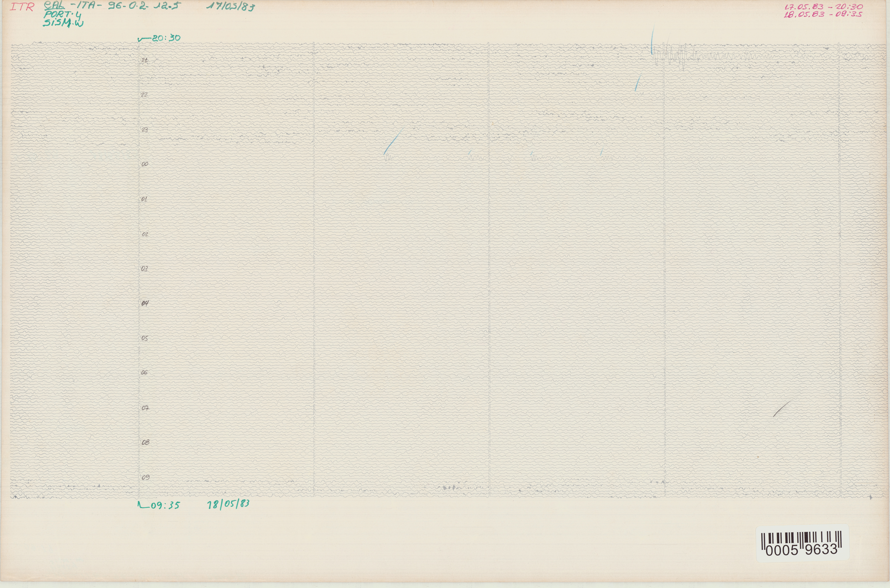Click the hour mark '05'
This screenshot has height=588, width=890.
145,338
